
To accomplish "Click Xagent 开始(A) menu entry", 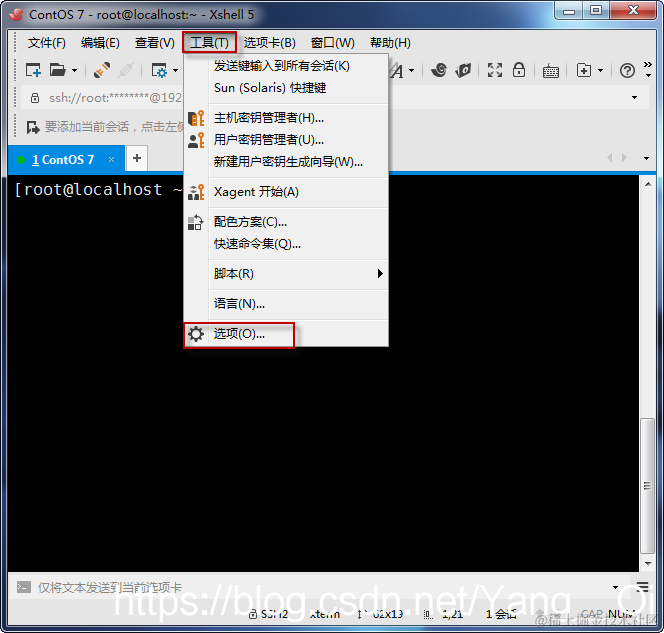I will pyautogui.click(x=286, y=192).
